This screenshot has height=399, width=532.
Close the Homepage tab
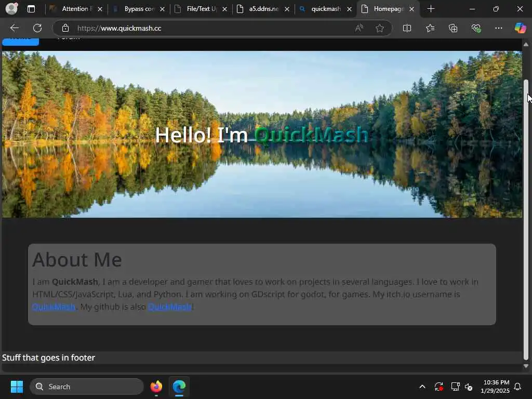pos(411,9)
